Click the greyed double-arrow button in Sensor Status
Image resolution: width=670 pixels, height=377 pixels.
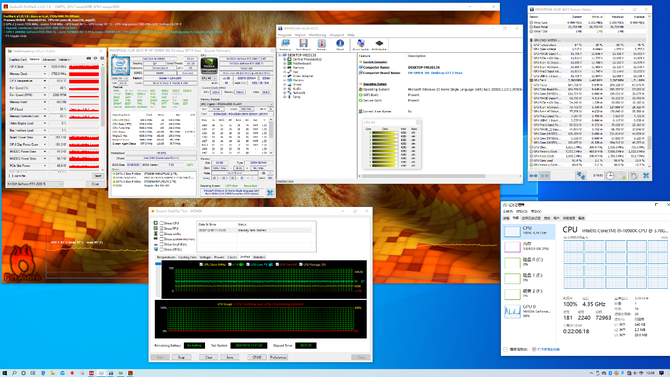pos(545,176)
